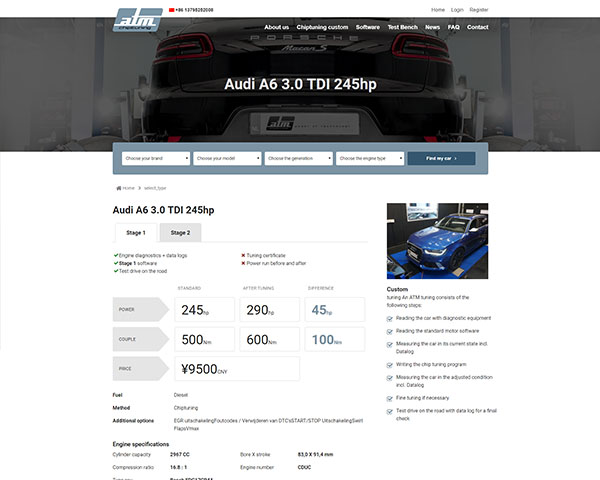This screenshot has height=480, width=600.
Task: Click the red X beside Tuning certificate
Action: (x=243, y=255)
